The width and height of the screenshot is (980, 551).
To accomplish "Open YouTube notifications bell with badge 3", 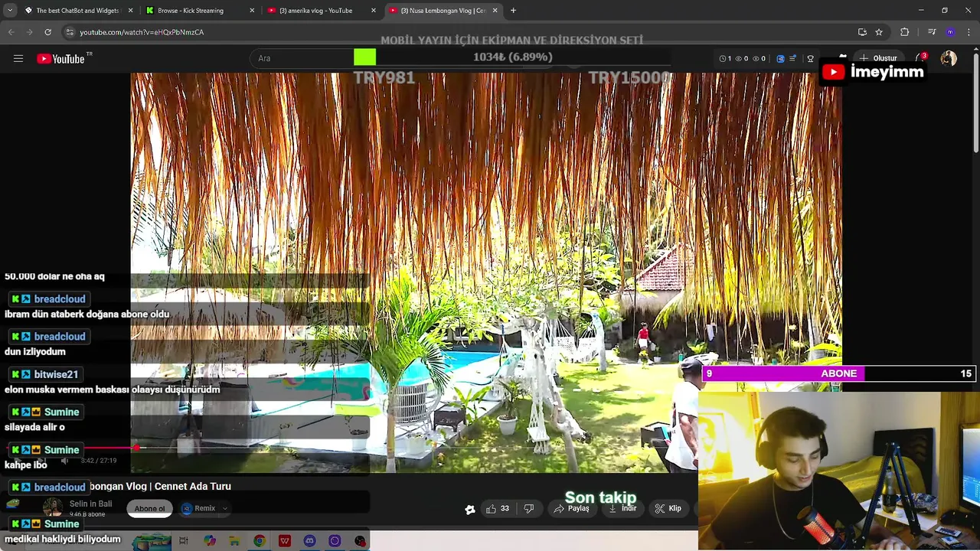I will tap(921, 58).
